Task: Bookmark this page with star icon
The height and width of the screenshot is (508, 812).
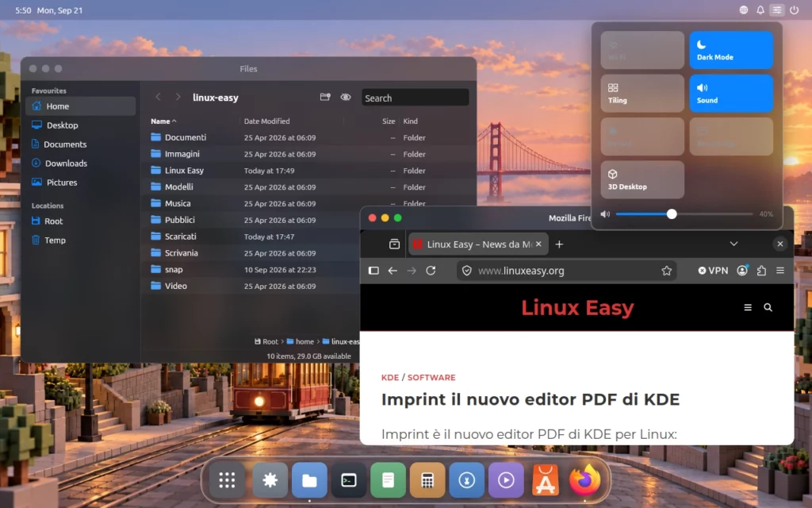Action: [x=666, y=271]
